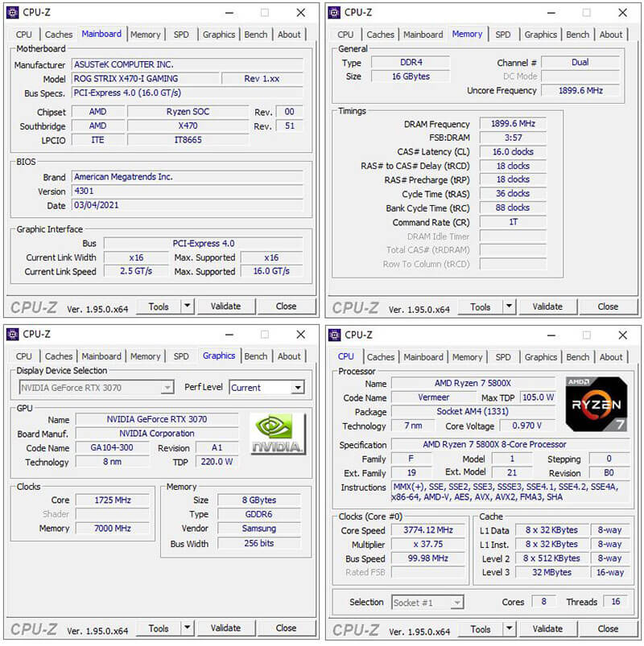Open SPD tab in Memory window
The height and width of the screenshot is (646, 644).
pyautogui.click(x=503, y=35)
